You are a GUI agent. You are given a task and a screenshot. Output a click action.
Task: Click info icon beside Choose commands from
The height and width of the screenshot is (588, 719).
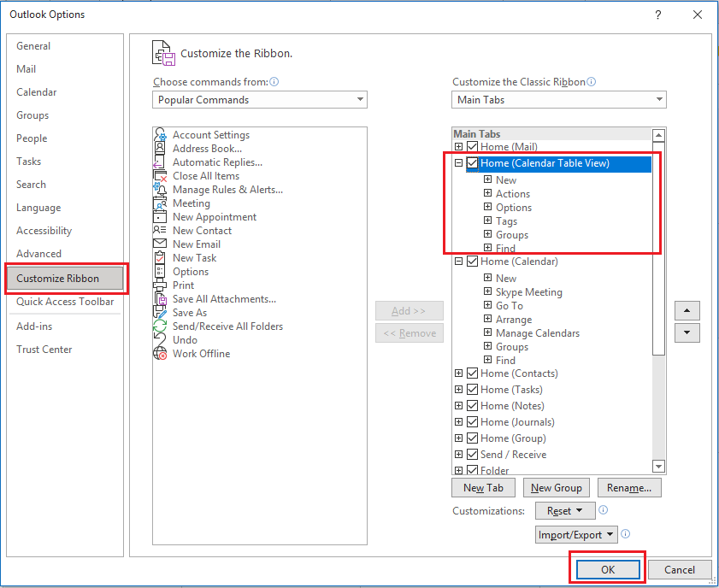pos(274,81)
